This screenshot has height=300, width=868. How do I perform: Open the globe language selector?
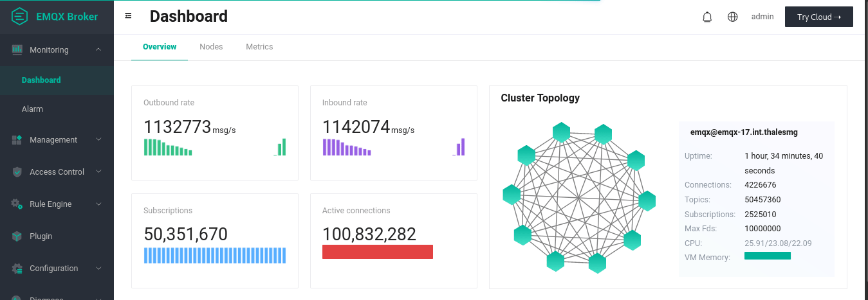point(732,17)
